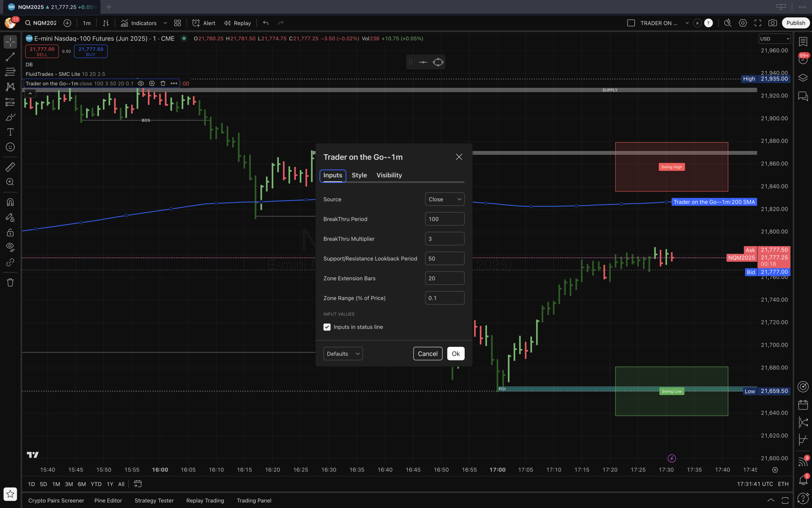Select the YTD date range

coord(96,484)
